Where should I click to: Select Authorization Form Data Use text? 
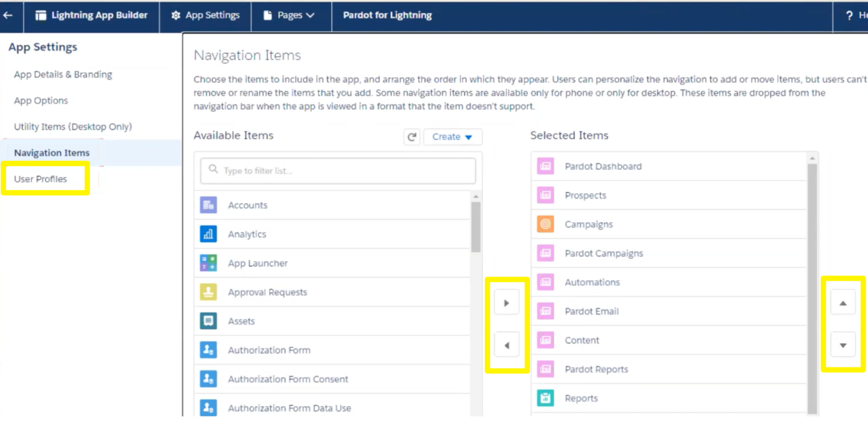[x=289, y=408]
